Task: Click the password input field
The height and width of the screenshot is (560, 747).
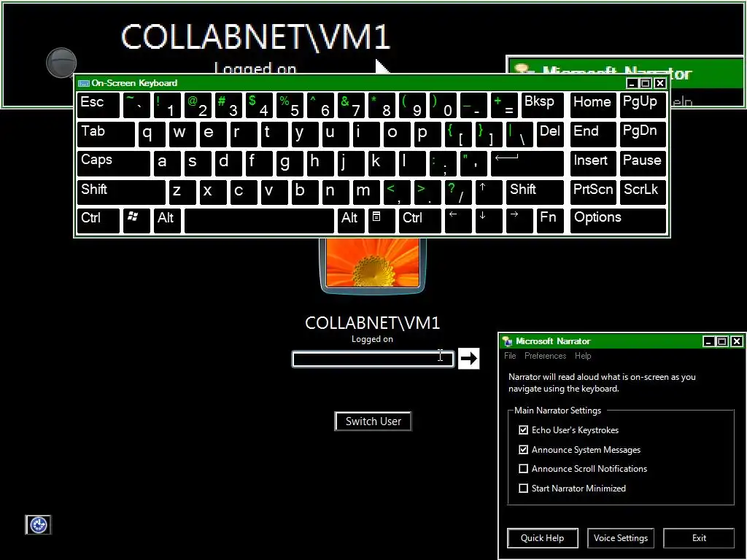Action: click(x=373, y=359)
